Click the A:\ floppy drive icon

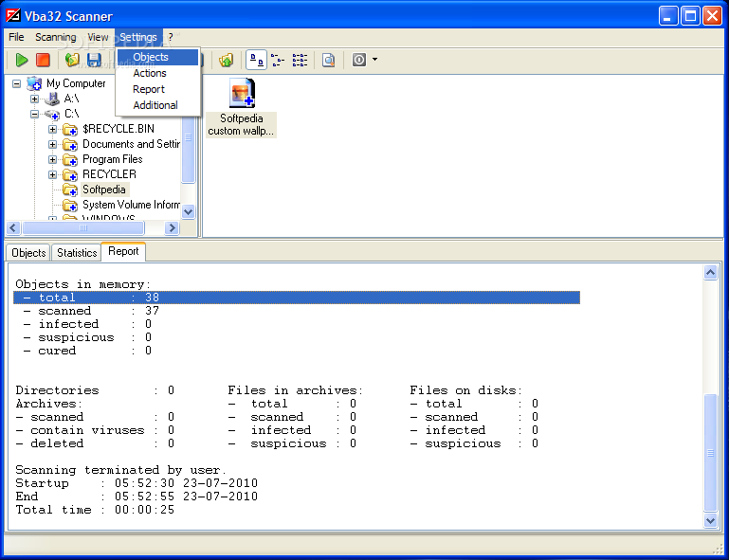point(52,99)
